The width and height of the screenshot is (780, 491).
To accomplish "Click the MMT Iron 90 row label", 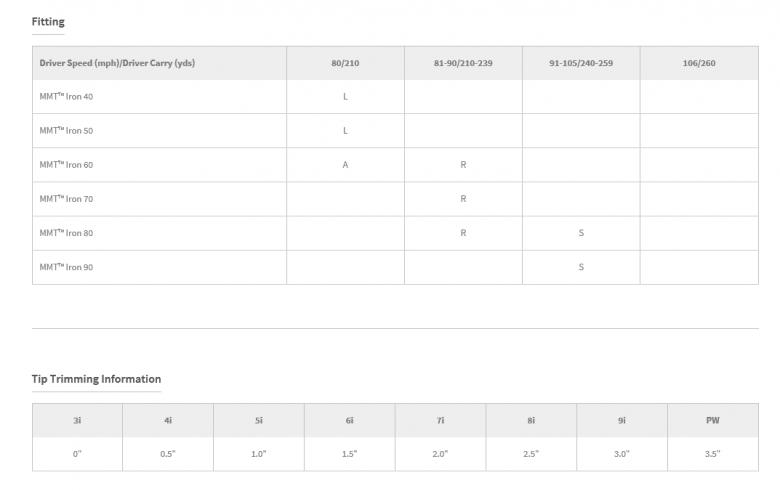I will coord(66,267).
